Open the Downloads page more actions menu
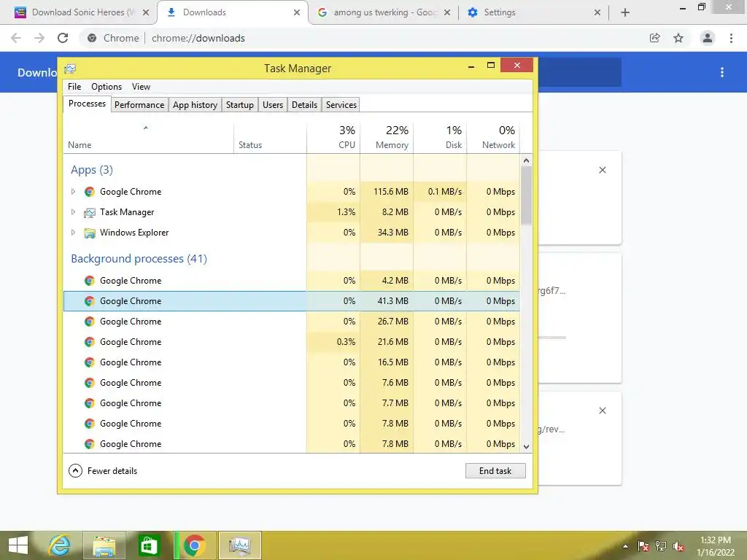 722,72
